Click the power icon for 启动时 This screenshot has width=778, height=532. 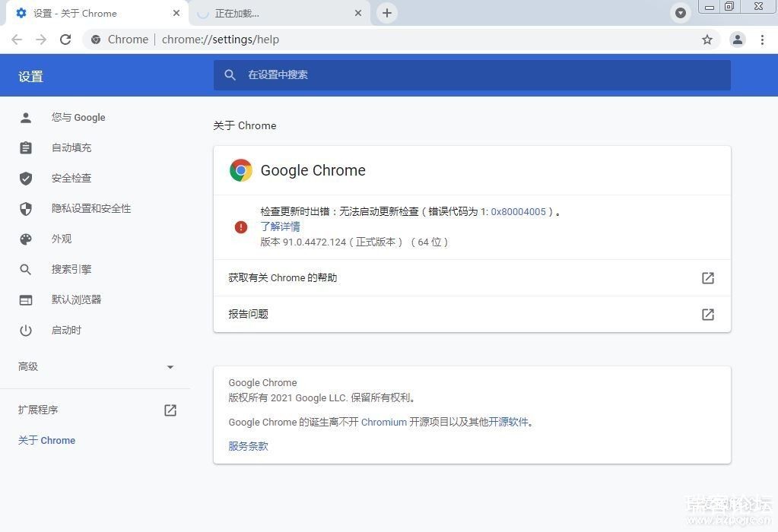pos(26,331)
